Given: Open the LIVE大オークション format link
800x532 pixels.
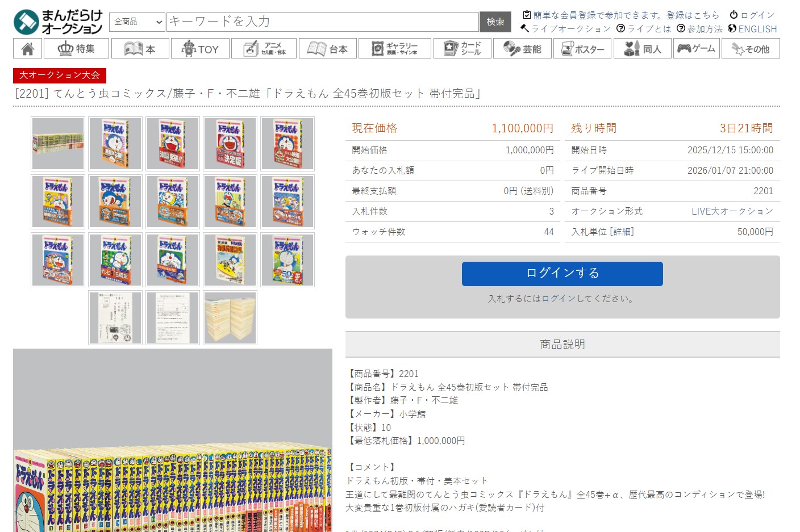Looking at the screenshot, I should click(732, 211).
